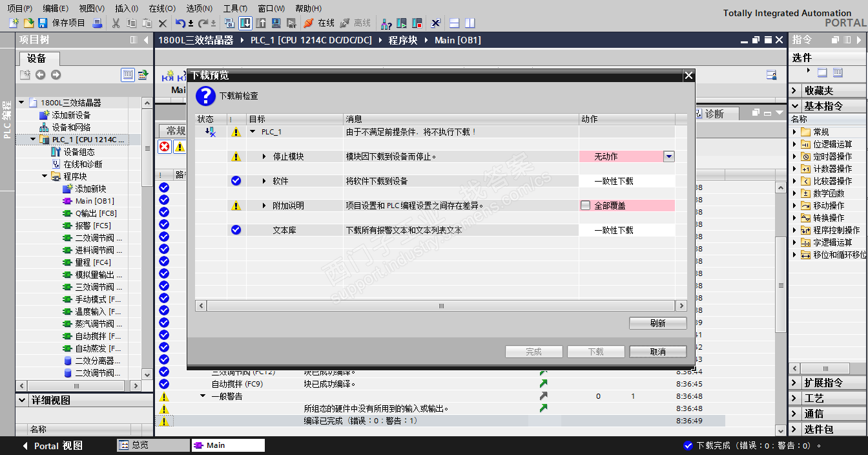Select 里程 [FC4] block in tree
Image resolution: width=868 pixels, height=455 pixels.
[x=93, y=262]
